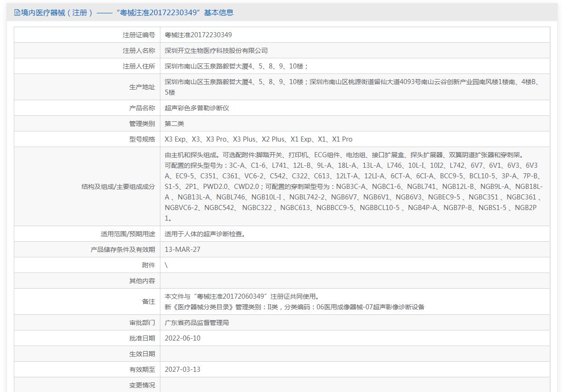The image size is (567, 392).
Task: Select remark line mentioning 粤械注准20172060349
Action: coord(242,296)
